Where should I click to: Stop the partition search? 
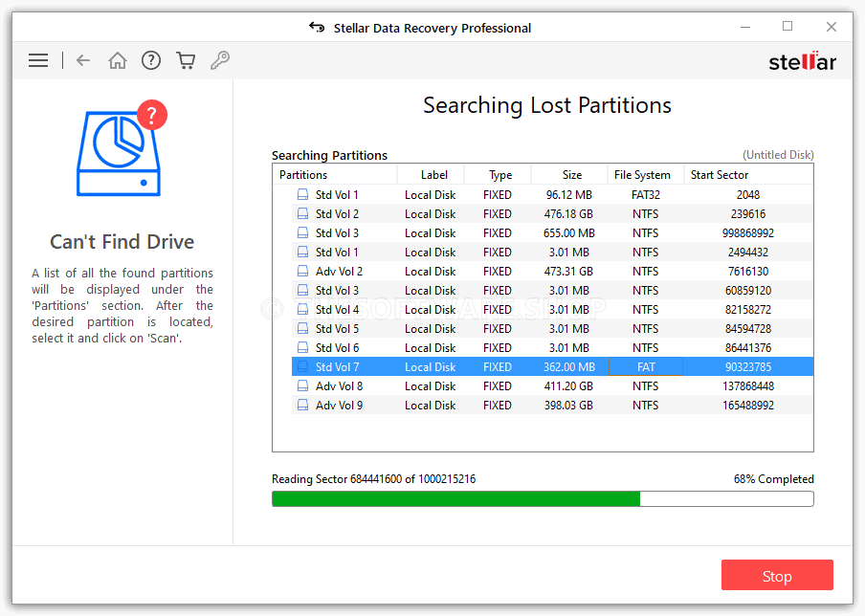[x=777, y=576]
